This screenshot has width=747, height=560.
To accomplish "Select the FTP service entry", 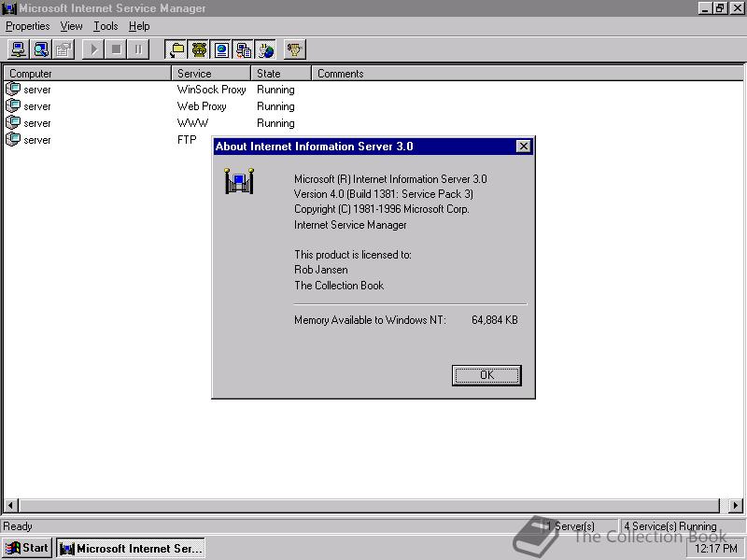I will [x=187, y=139].
